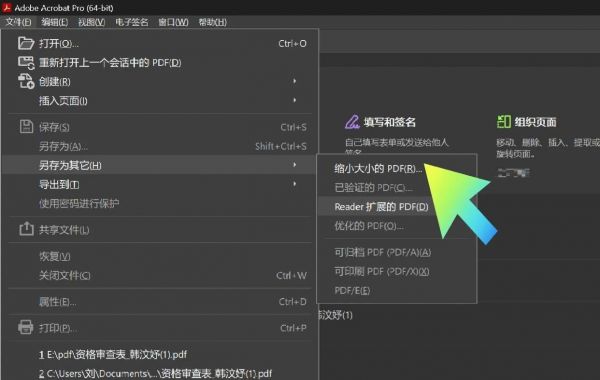Click the Organize Pages green icon

(x=504, y=122)
